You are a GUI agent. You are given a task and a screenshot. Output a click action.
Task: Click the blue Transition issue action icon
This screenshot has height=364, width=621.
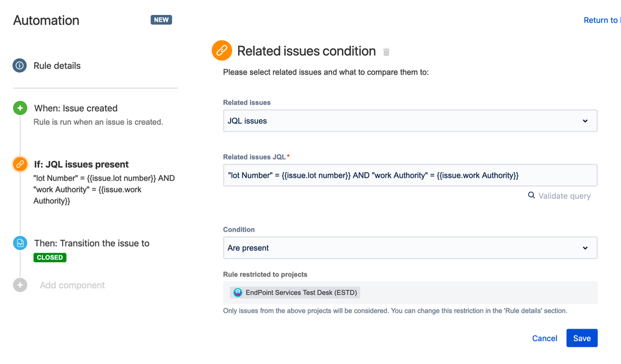(x=20, y=243)
